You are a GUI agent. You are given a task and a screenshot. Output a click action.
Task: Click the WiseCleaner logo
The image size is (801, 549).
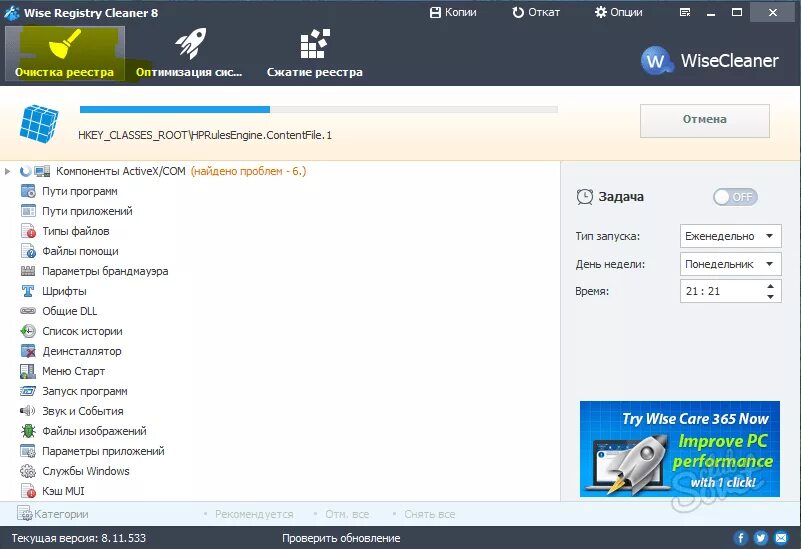[x=710, y=61]
